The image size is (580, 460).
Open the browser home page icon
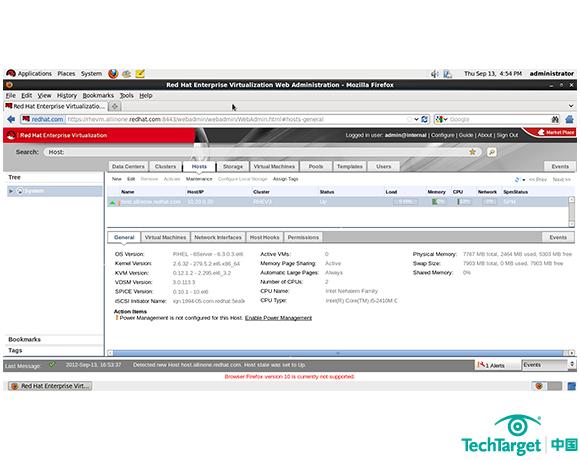(570, 119)
